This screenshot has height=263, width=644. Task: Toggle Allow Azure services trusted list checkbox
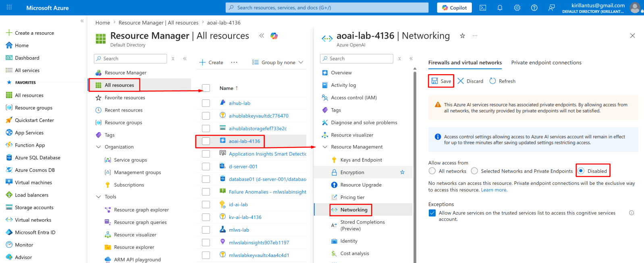(432, 213)
